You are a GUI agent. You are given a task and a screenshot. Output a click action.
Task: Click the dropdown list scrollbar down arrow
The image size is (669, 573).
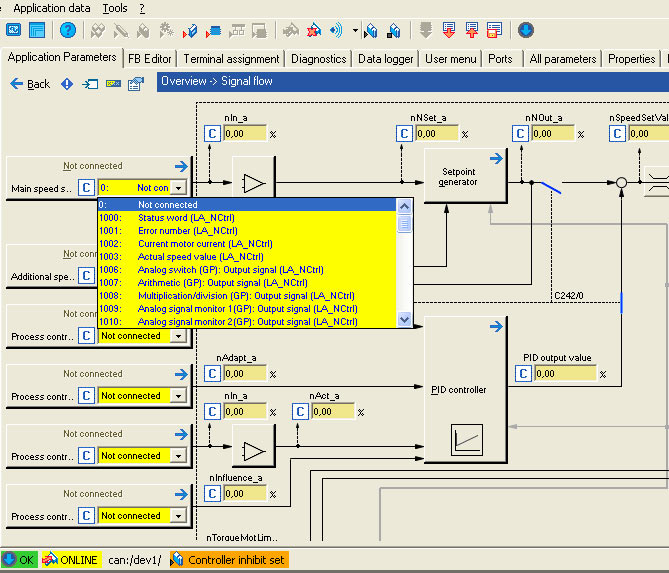pyautogui.click(x=404, y=320)
